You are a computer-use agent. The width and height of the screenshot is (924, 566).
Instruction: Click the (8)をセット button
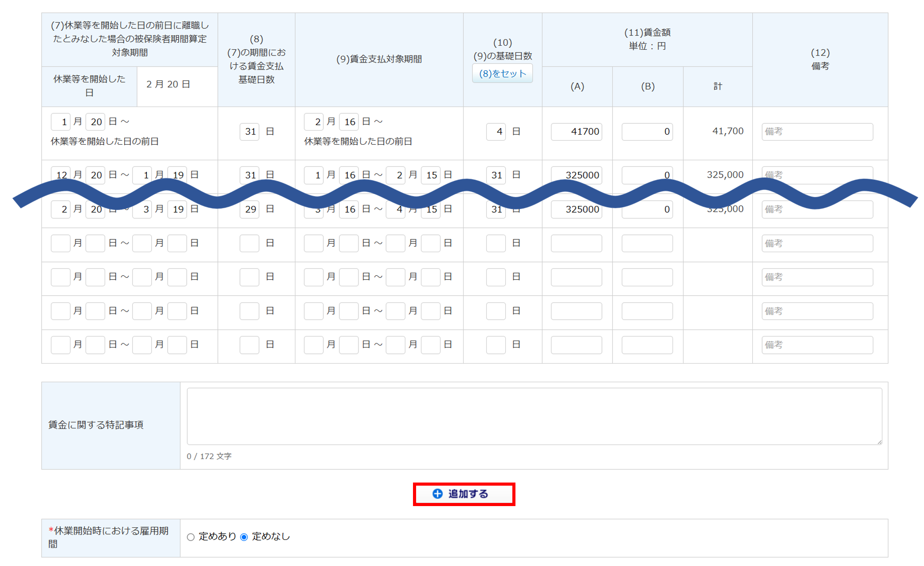click(502, 74)
